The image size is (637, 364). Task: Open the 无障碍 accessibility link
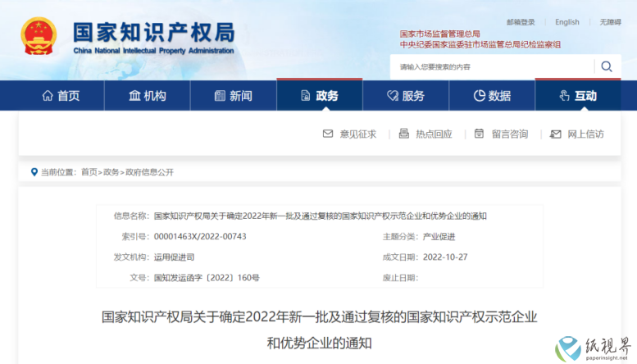[610, 22]
